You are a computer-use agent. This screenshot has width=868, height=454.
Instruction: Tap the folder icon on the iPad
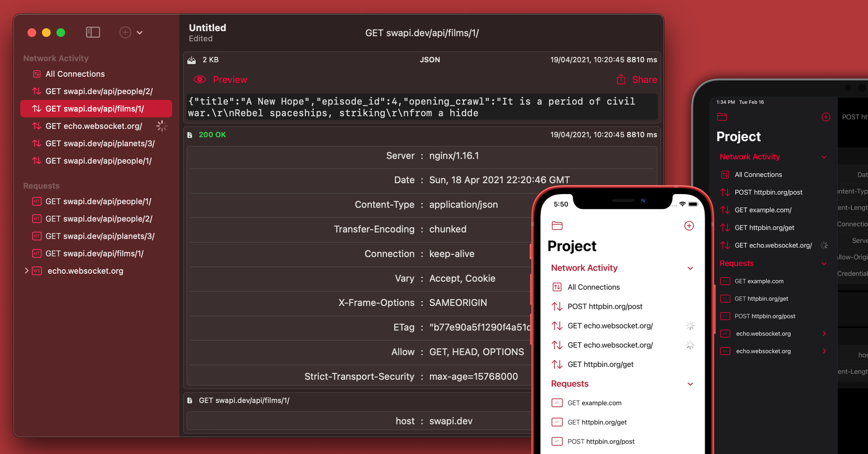pyautogui.click(x=722, y=117)
